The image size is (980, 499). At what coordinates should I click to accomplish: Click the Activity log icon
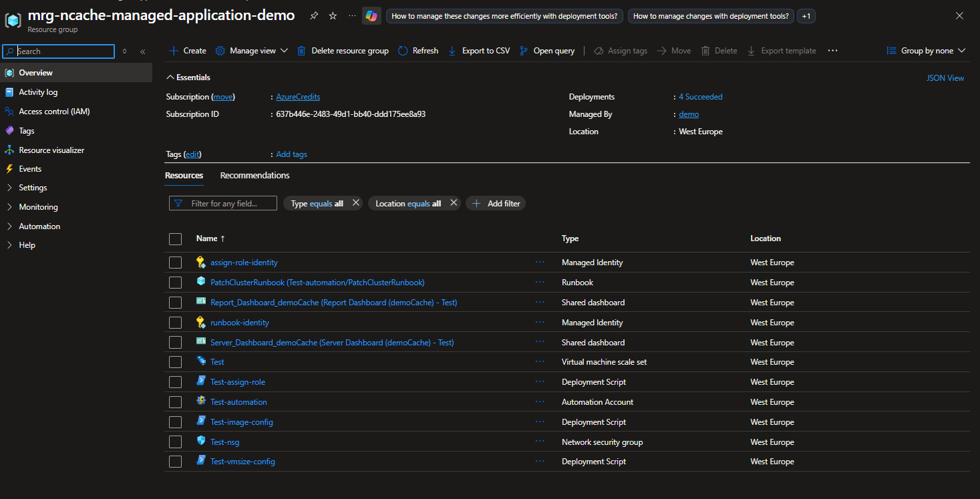9,92
